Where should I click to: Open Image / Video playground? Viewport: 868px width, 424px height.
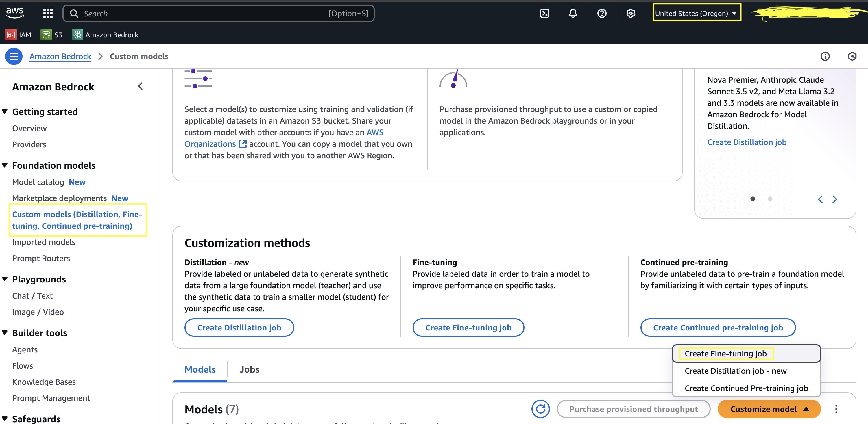tap(38, 312)
